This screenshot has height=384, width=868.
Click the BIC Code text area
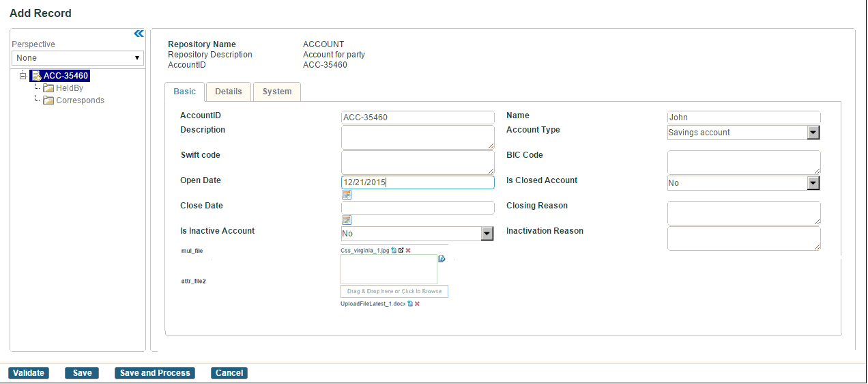coord(744,163)
